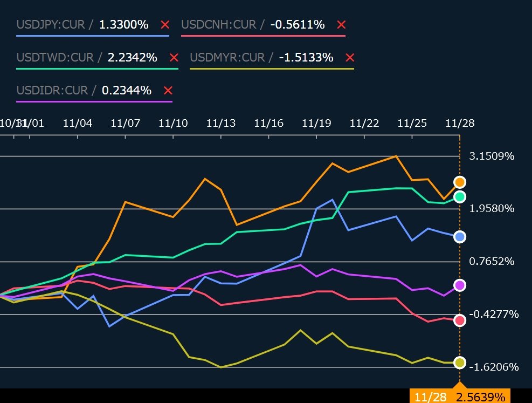Click the USDJPY:CUR legend label
Image resolution: width=532 pixels, height=403 pixels.
(52, 24)
